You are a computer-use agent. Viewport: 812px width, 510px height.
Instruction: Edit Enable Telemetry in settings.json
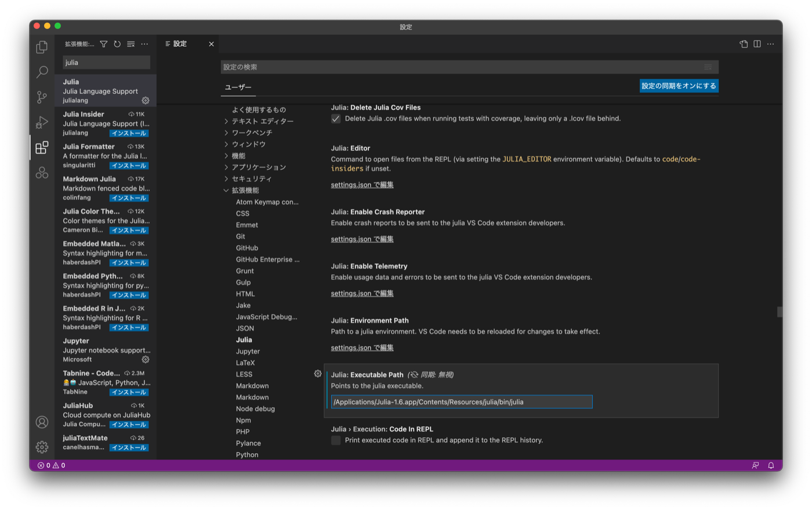pos(362,294)
